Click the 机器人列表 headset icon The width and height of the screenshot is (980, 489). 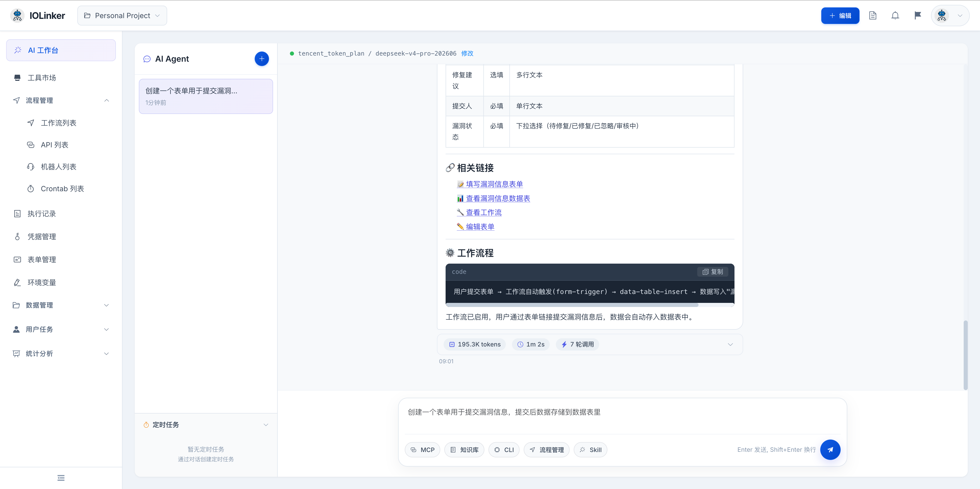click(x=30, y=167)
